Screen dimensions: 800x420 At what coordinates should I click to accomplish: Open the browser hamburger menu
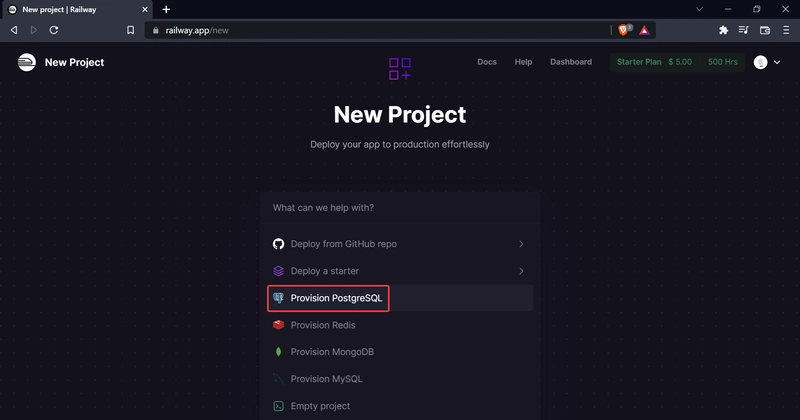(x=786, y=30)
